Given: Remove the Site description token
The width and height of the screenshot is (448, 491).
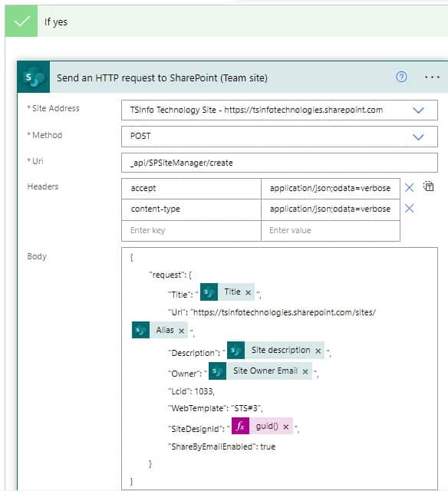Looking at the screenshot, I should coord(318,351).
